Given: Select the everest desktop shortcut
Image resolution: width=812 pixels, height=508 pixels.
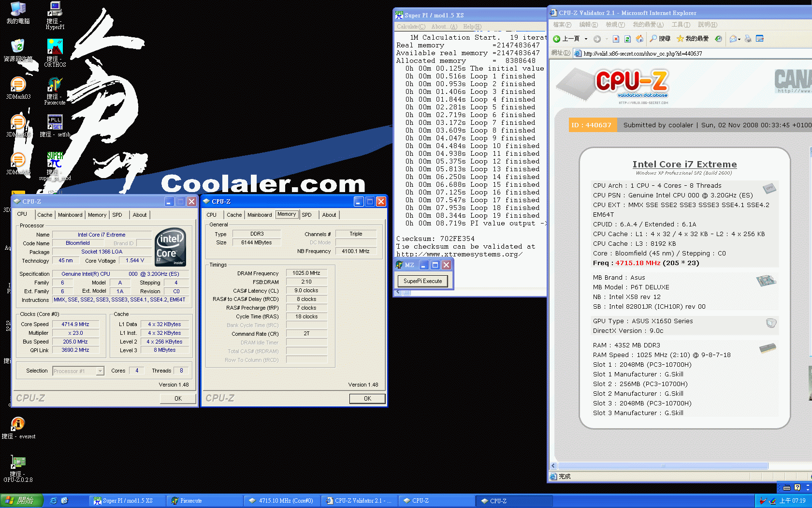Looking at the screenshot, I should 18,428.
